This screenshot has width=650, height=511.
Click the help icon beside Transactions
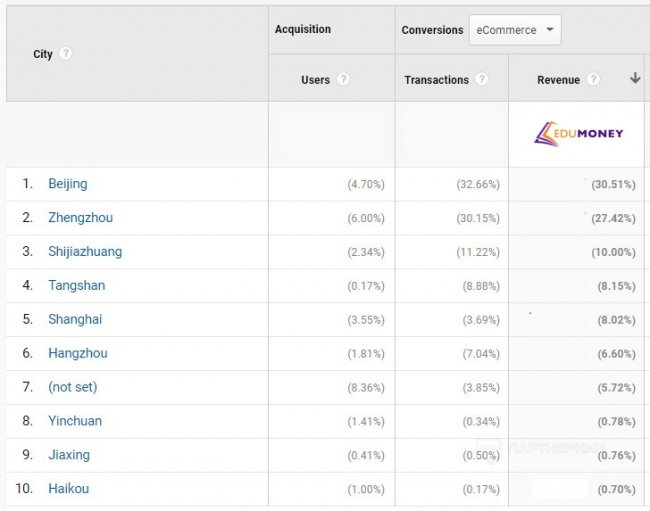click(x=482, y=80)
